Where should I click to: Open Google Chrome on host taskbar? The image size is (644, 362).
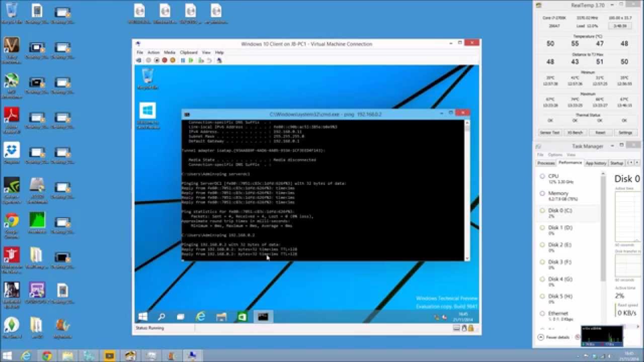coord(47,356)
